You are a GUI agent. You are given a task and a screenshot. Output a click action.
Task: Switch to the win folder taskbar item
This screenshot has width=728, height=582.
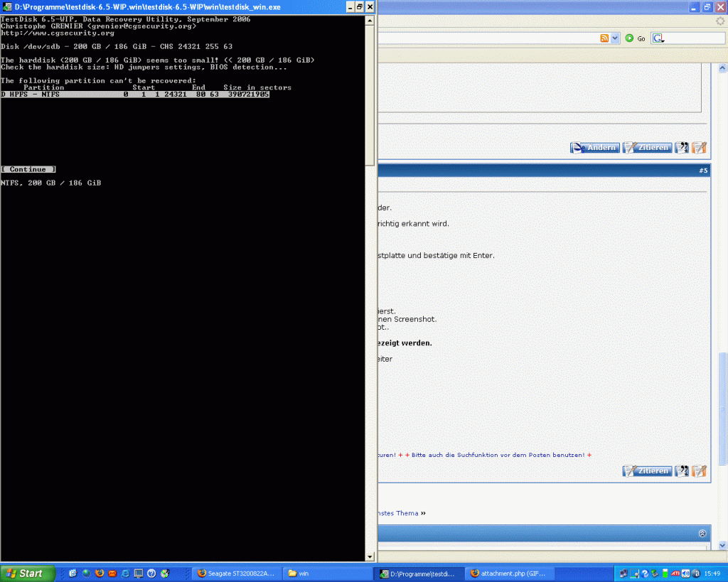click(327, 573)
